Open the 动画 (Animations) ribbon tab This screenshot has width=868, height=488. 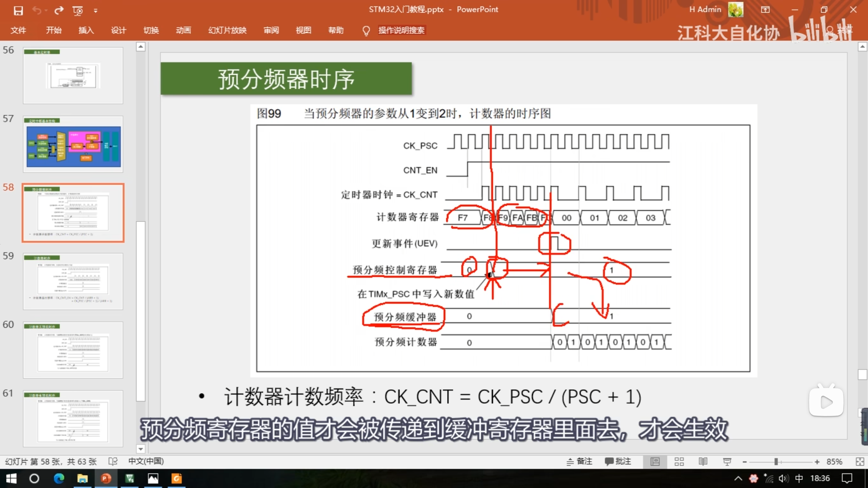[x=183, y=30]
